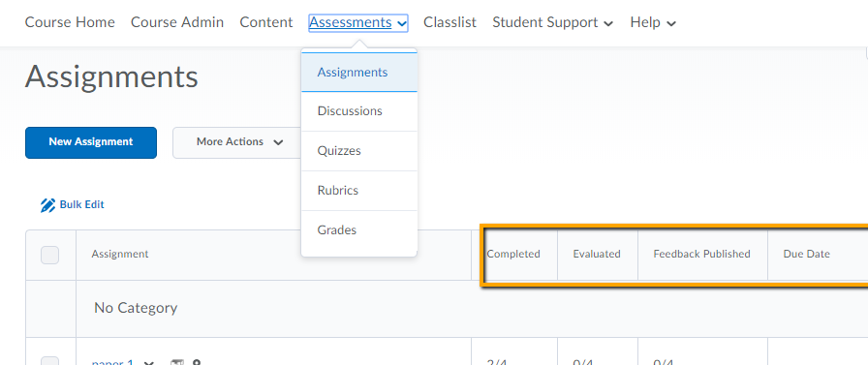Open the Student Support dropdown menu
Image resolution: width=868 pixels, height=365 pixels.
pyautogui.click(x=552, y=22)
